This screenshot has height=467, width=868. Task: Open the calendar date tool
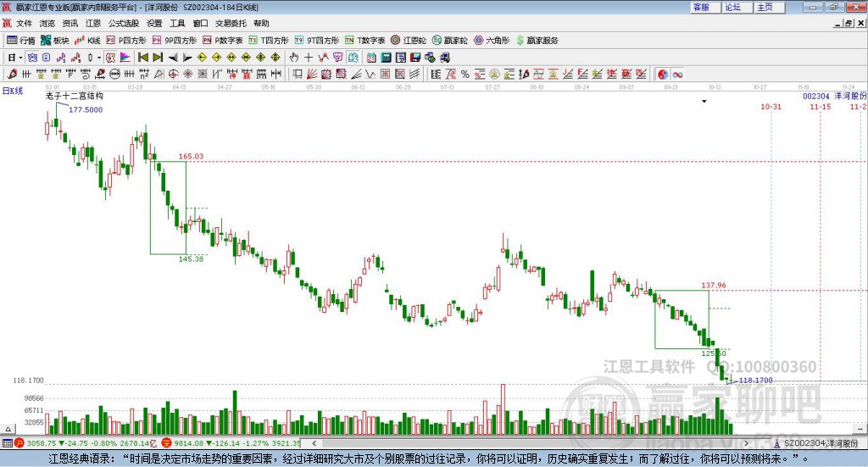click(x=371, y=58)
